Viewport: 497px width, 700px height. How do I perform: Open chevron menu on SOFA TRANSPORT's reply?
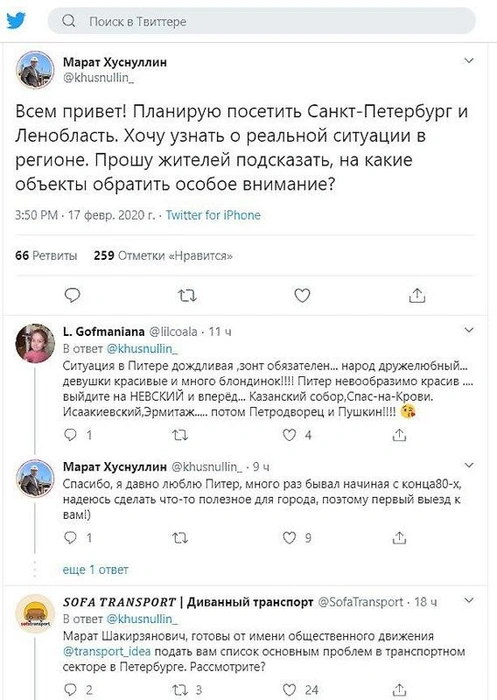[469, 600]
